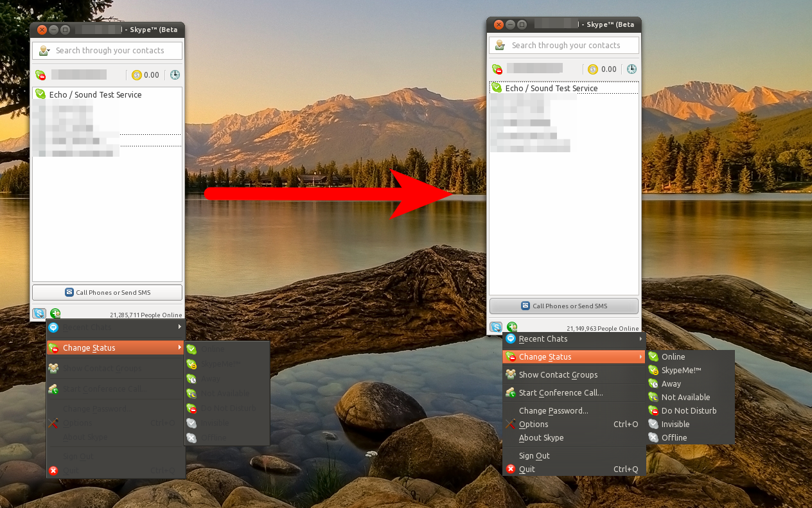Screen dimensions: 812x508
Task: Open faded About Skype in left window menu
Action: click(x=116, y=437)
